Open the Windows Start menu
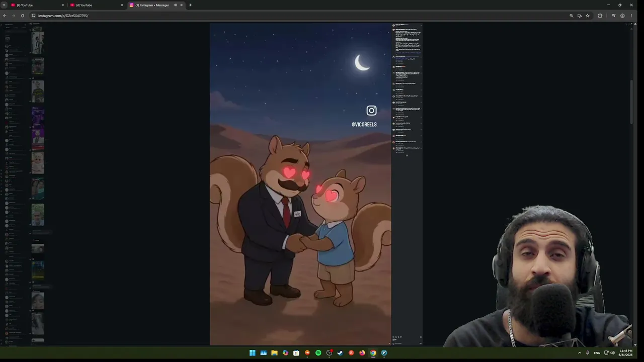Image resolution: width=644 pixels, height=362 pixels. 253,353
